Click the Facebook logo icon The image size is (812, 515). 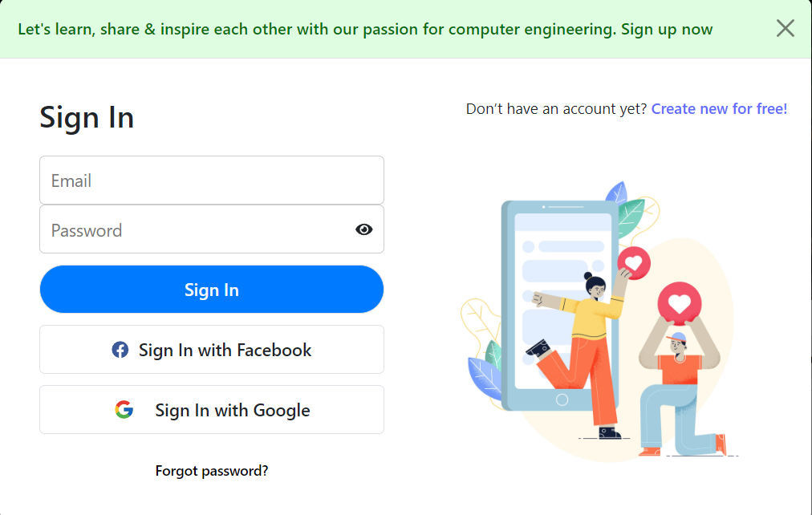tap(120, 350)
